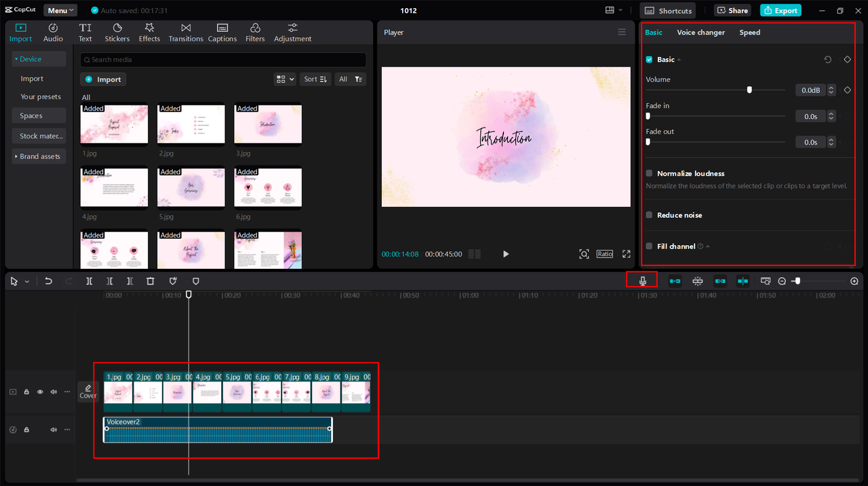868x486 pixels.
Task: Open the Stickers tab
Action: pyautogui.click(x=117, y=32)
